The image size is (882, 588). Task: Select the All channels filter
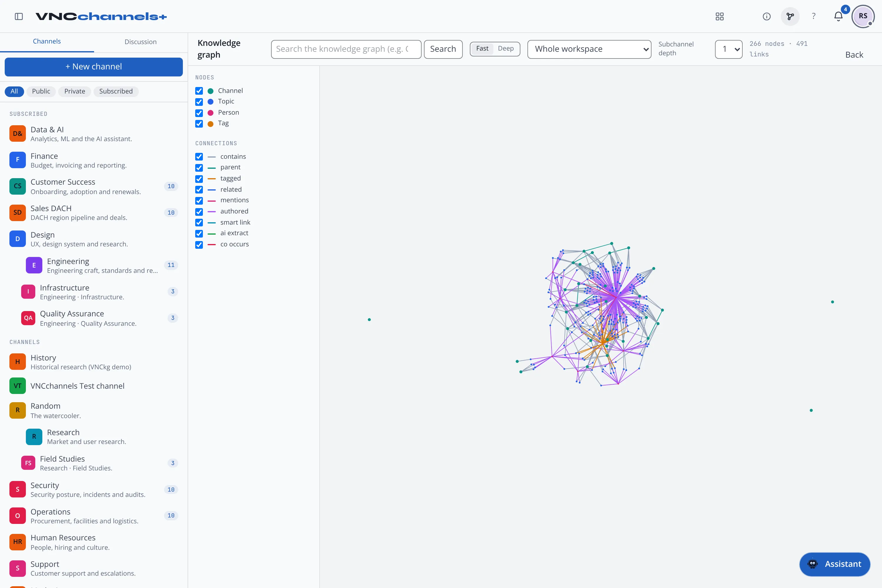pos(14,91)
